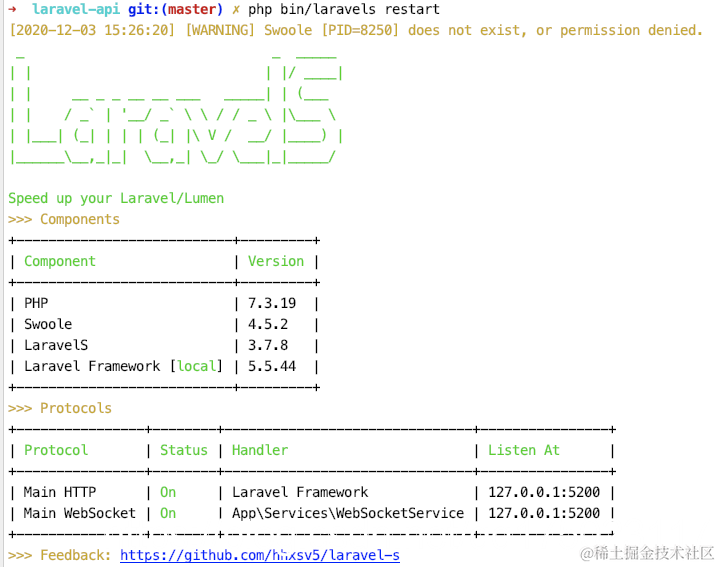Select the 'laravel-api' directory name in prompt

76,9
